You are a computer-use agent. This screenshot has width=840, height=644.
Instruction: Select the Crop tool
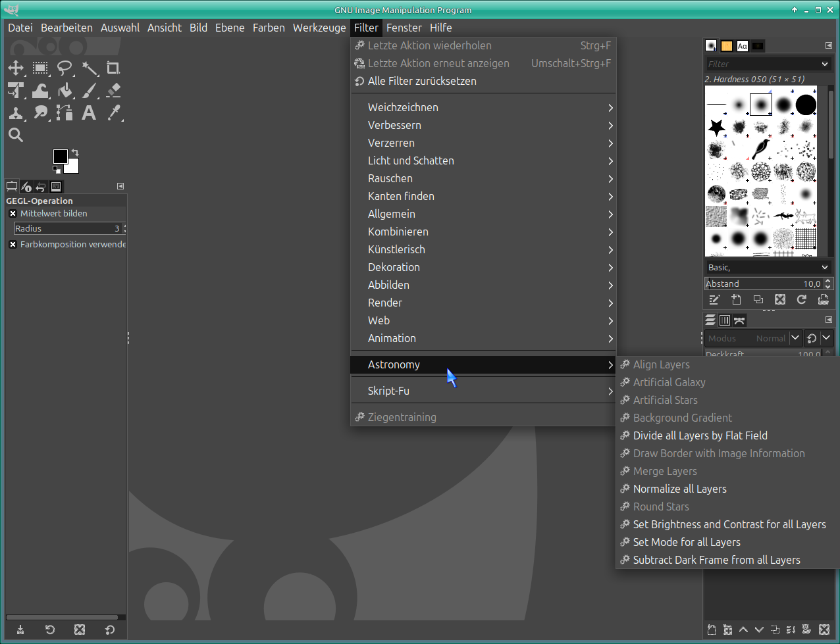(113, 68)
